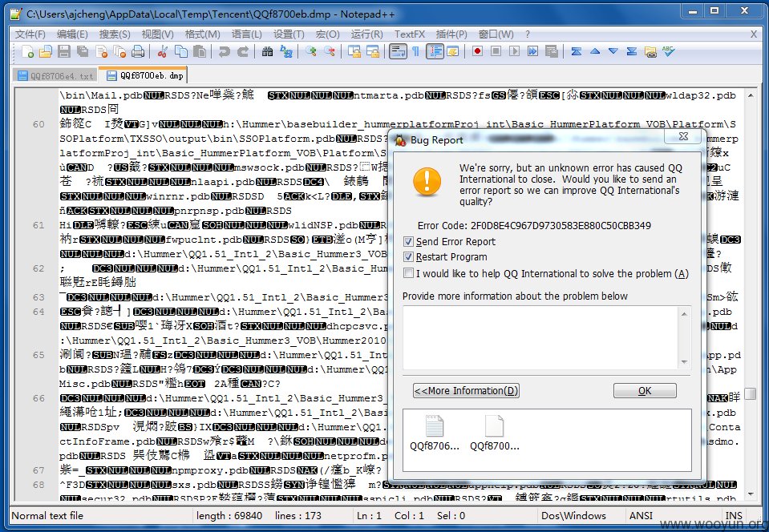
Task: Save the current file via toolbar
Action: pyautogui.click(x=64, y=51)
